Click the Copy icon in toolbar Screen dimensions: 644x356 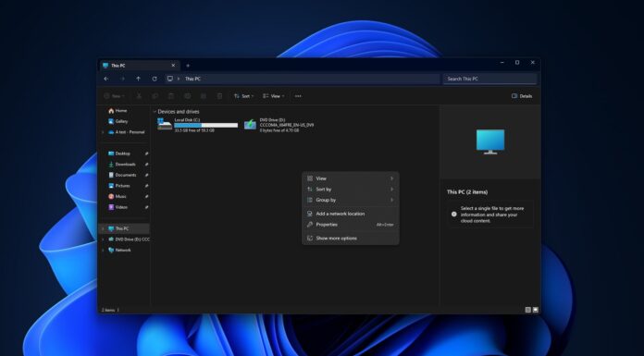pos(155,96)
